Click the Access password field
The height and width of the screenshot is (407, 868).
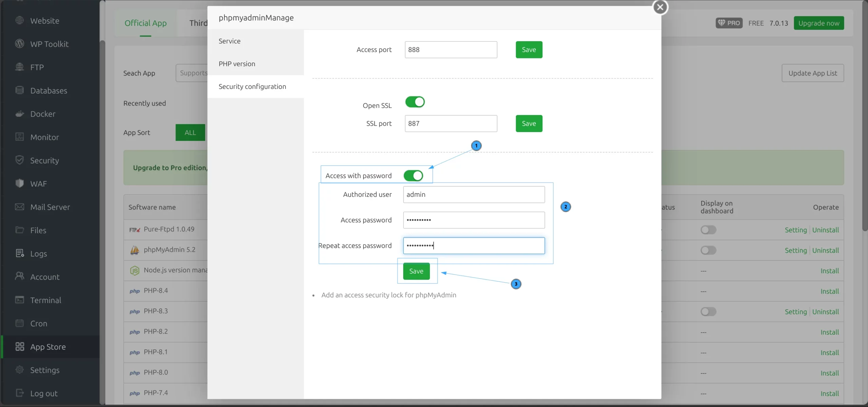click(474, 220)
